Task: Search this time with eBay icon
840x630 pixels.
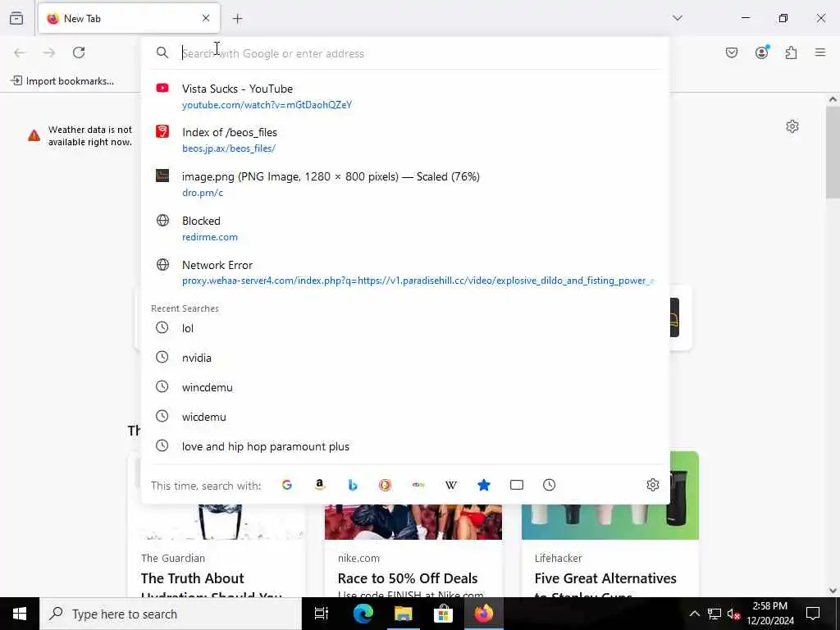Action: pyautogui.click(x=418, y=485)
